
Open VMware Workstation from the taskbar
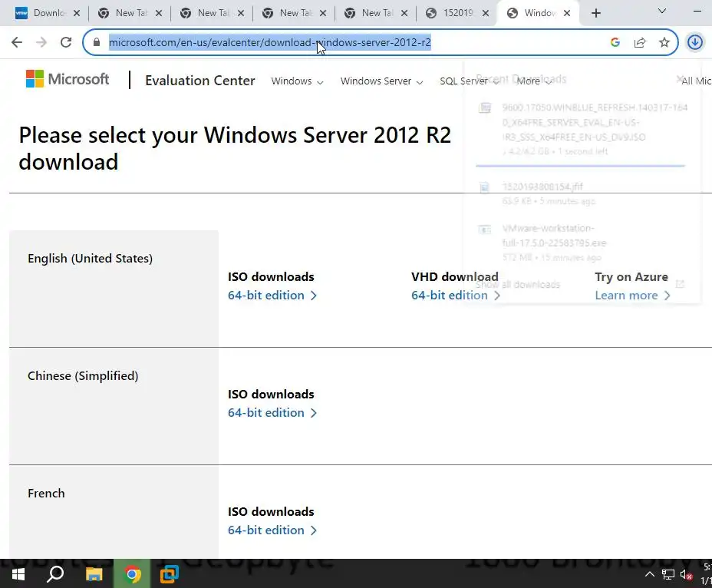tap(169, 575)
